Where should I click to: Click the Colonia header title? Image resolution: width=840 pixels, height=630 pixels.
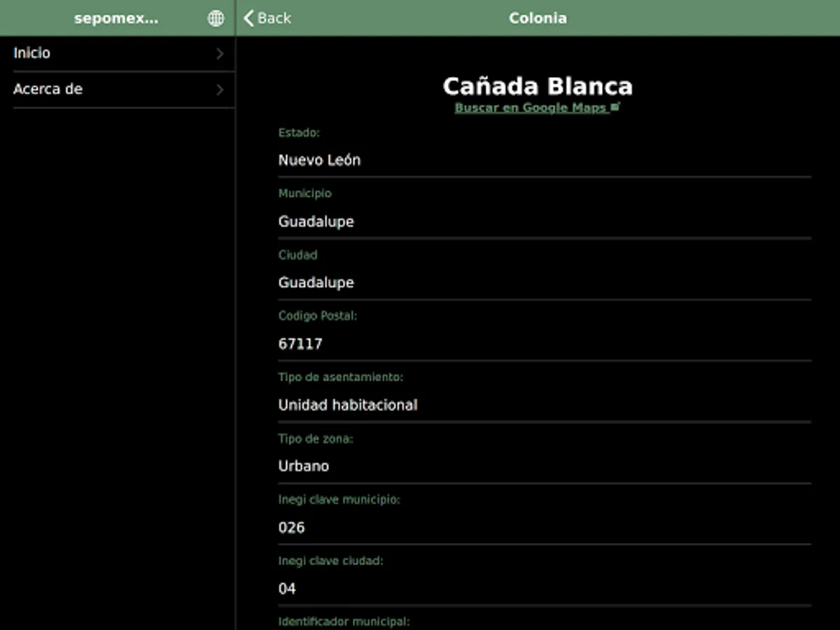pyautogui.click(x=538, y=18)
